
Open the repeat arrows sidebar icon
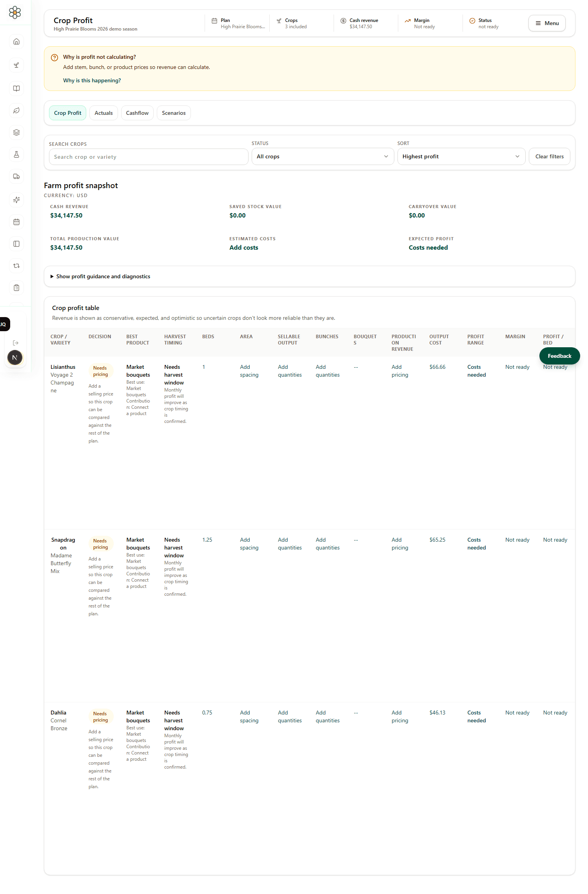click(16, 266)
